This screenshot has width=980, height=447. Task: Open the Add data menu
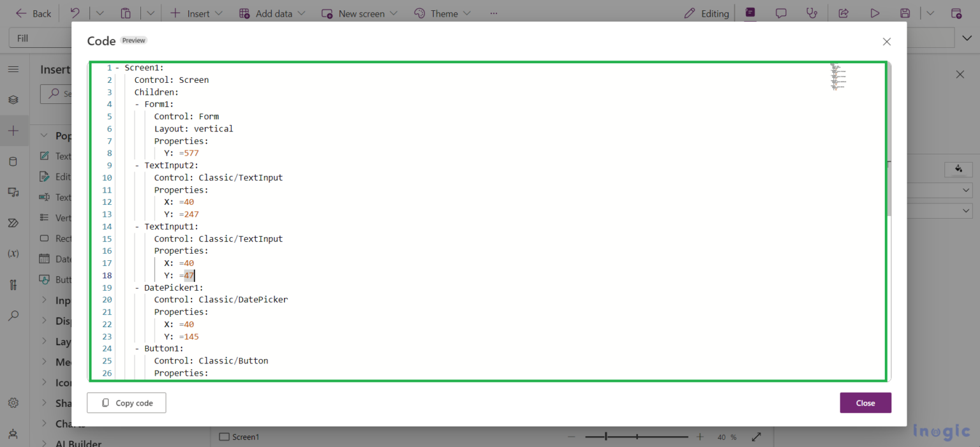(272, 13)
